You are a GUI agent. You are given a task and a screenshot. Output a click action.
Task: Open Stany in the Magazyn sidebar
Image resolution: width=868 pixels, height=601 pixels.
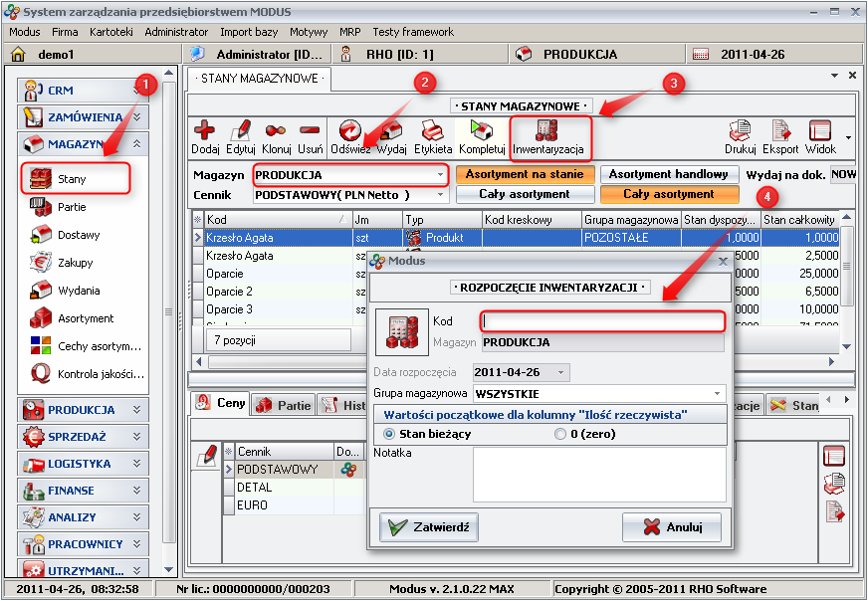coord(73,179)
